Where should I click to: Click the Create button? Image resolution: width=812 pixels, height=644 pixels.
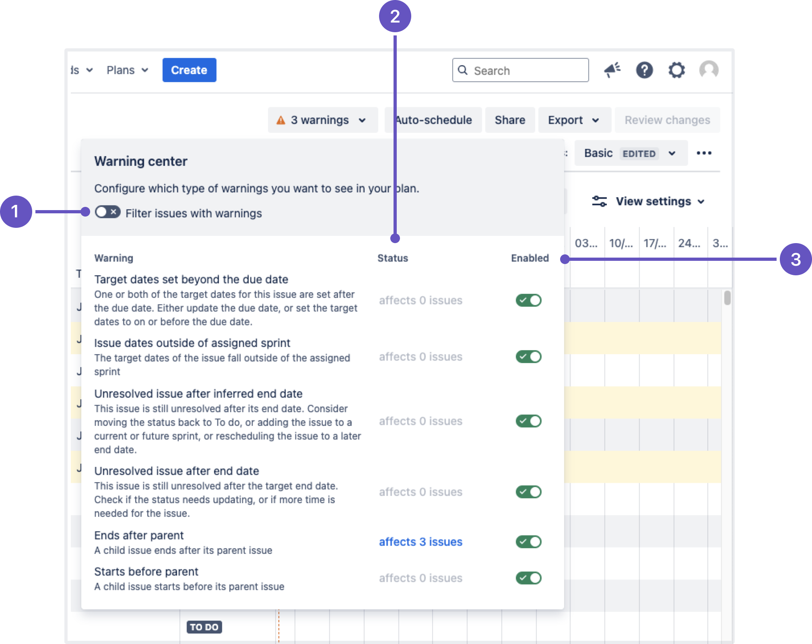click(x=189, y=70)
